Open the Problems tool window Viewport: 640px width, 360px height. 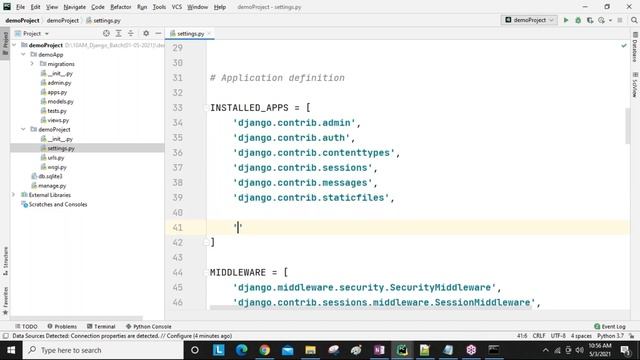(x=62, y=327)
